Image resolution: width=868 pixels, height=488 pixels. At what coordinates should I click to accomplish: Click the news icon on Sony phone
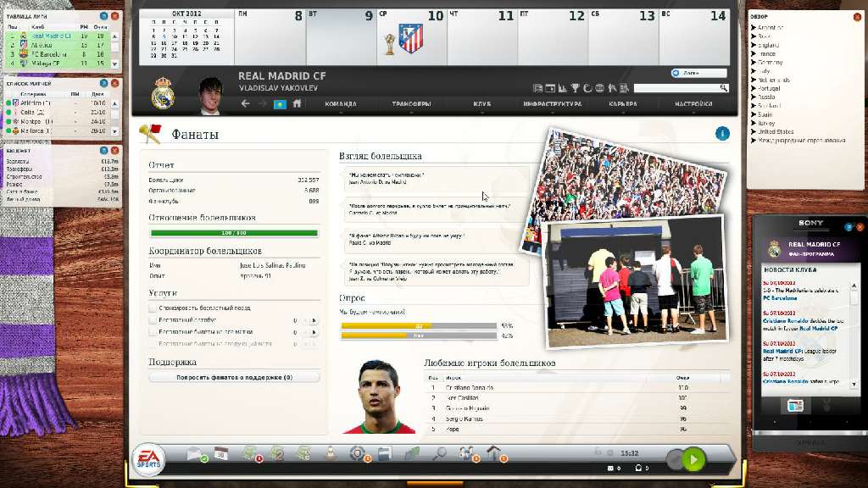795,406
